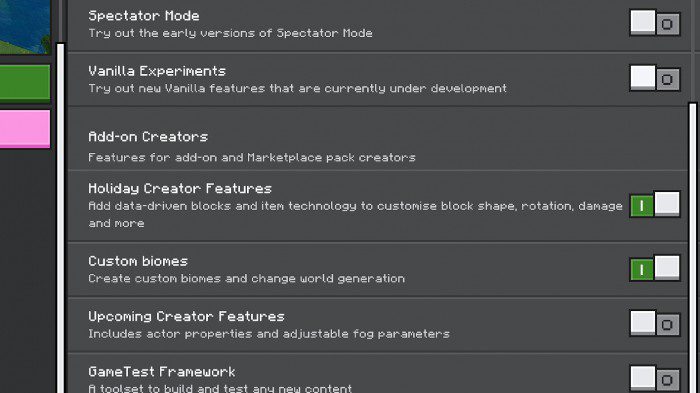Select the Add-on Creators section header
Viewport: 700px width, 393px height.
click(x=148, y=137)
